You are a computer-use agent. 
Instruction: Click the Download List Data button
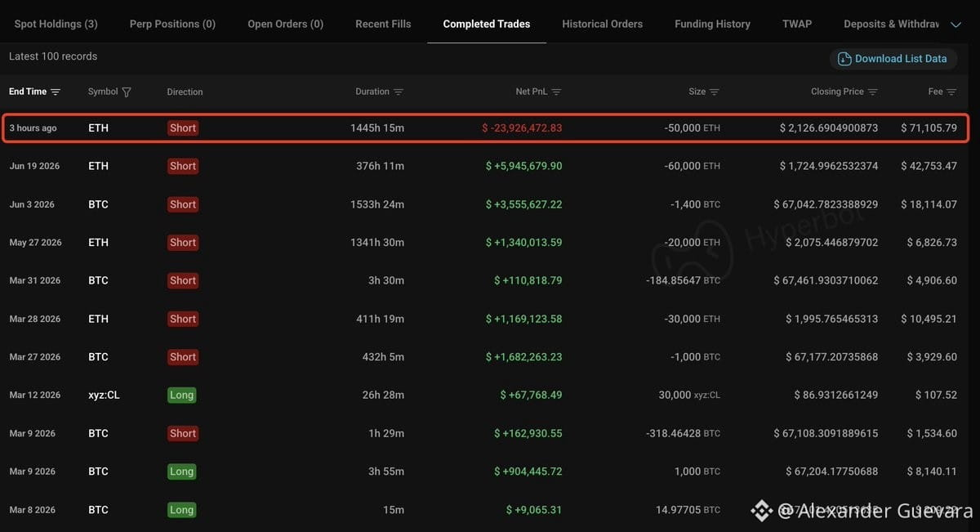(x=893, y=59)
